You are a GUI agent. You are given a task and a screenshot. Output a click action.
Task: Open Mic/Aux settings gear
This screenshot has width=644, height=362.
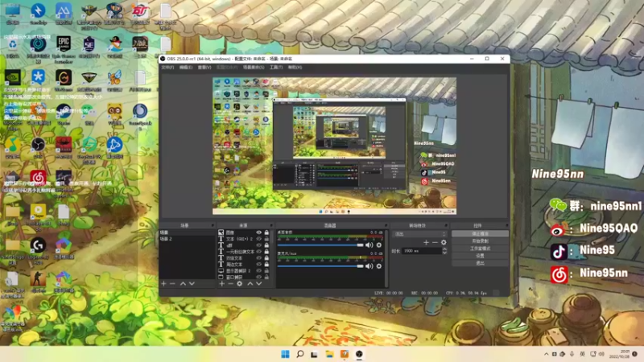tap(379, 266)
